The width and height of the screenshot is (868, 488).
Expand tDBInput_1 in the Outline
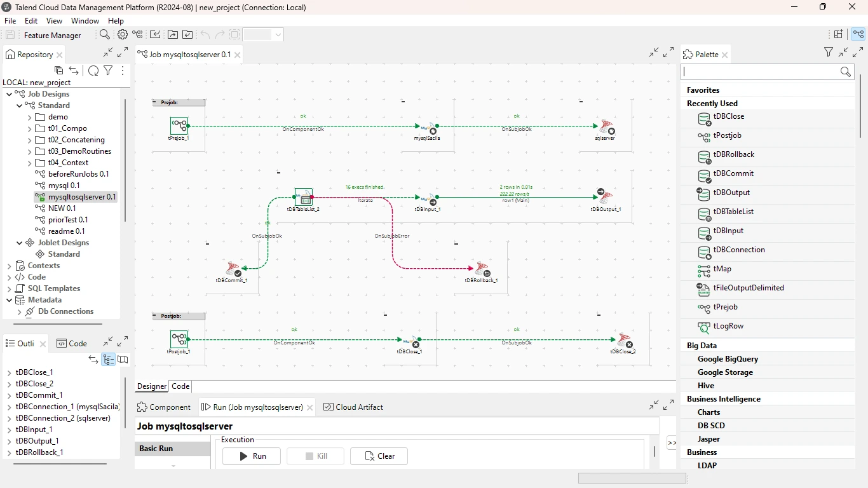pos(9,430)
